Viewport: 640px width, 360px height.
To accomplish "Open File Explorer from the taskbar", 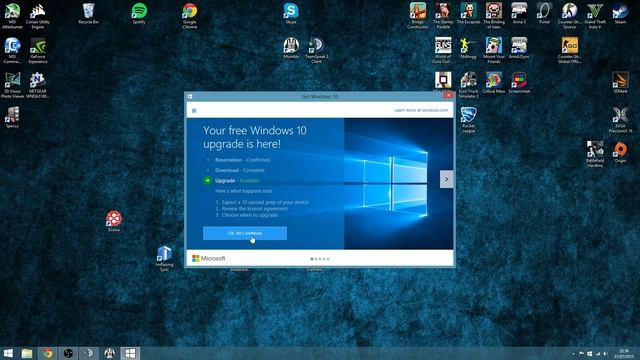I will 27,353.
